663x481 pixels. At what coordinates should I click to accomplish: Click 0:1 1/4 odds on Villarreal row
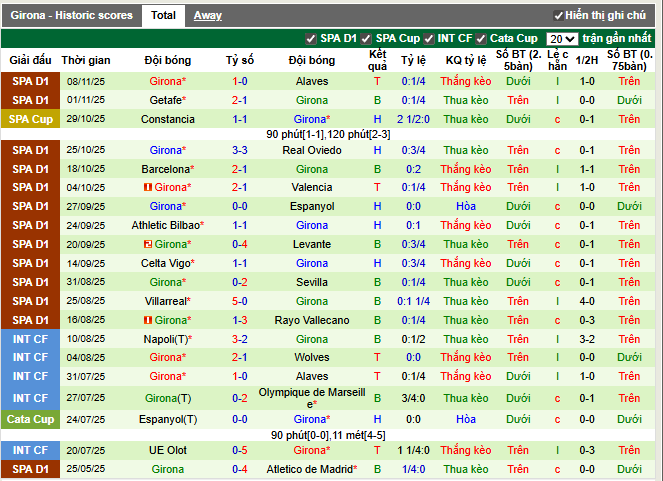point(414,301)
